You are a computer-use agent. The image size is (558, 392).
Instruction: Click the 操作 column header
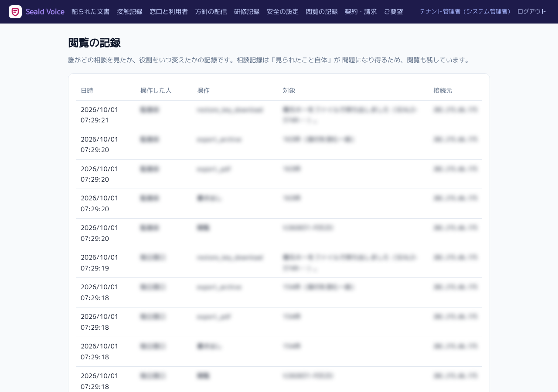(203, 91)
